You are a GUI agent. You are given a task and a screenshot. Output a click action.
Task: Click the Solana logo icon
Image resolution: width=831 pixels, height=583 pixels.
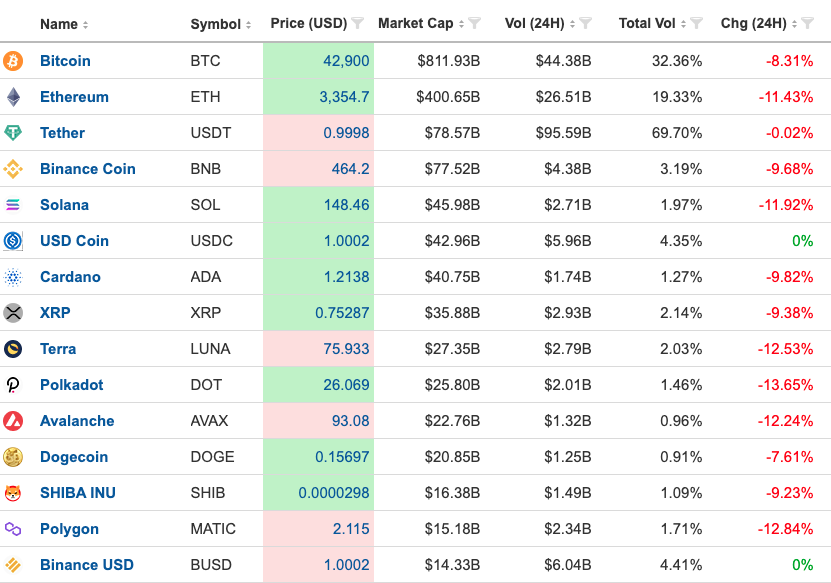coord(13,205)
